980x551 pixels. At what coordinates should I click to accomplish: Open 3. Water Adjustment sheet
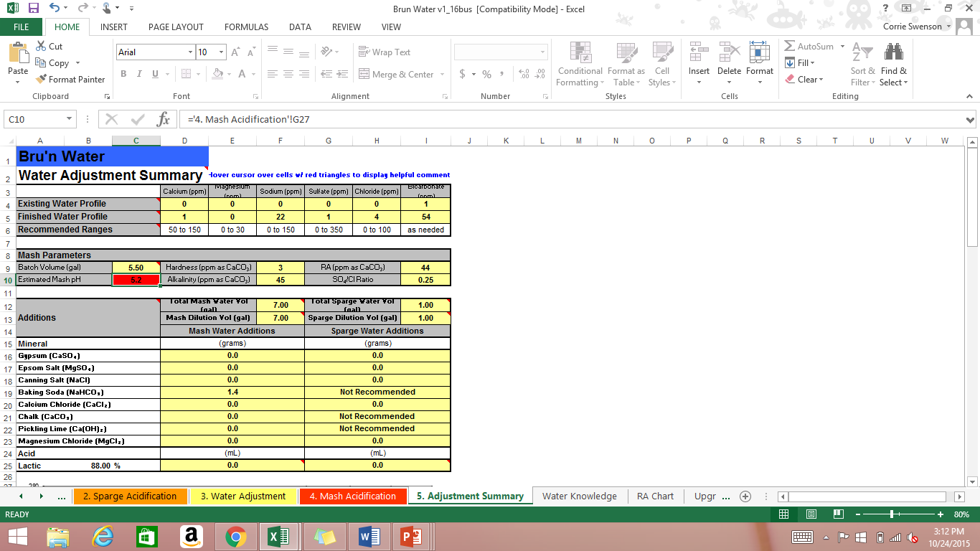coord(243,496)
